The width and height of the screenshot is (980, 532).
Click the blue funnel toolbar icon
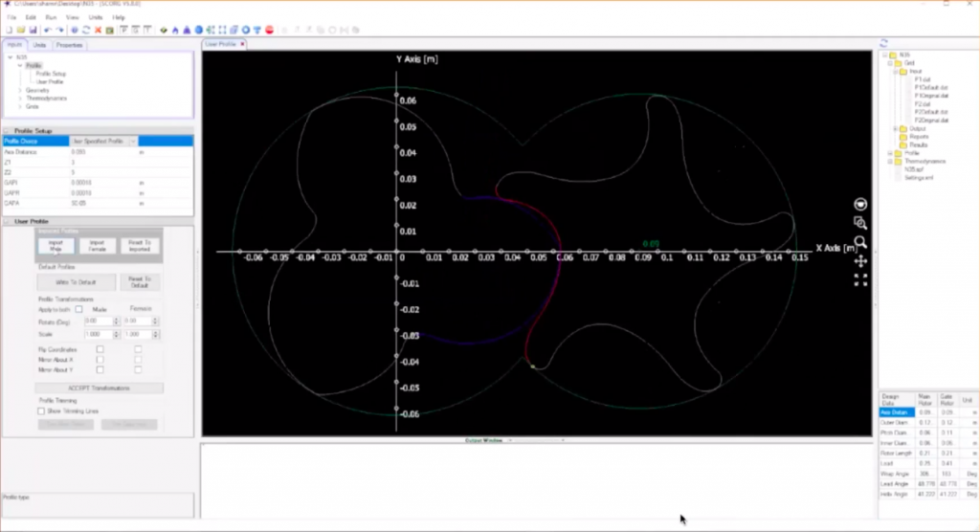point(256,30)
